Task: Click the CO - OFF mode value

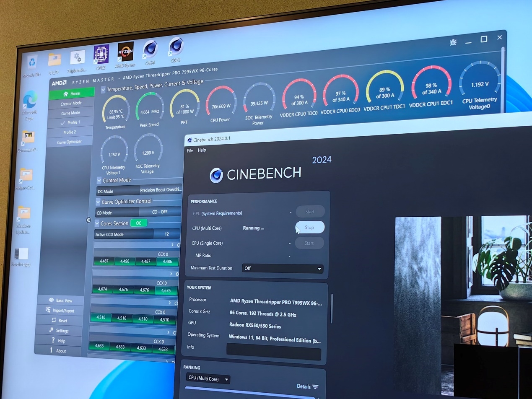Action: pyautogui.click(x=160, y=212)
